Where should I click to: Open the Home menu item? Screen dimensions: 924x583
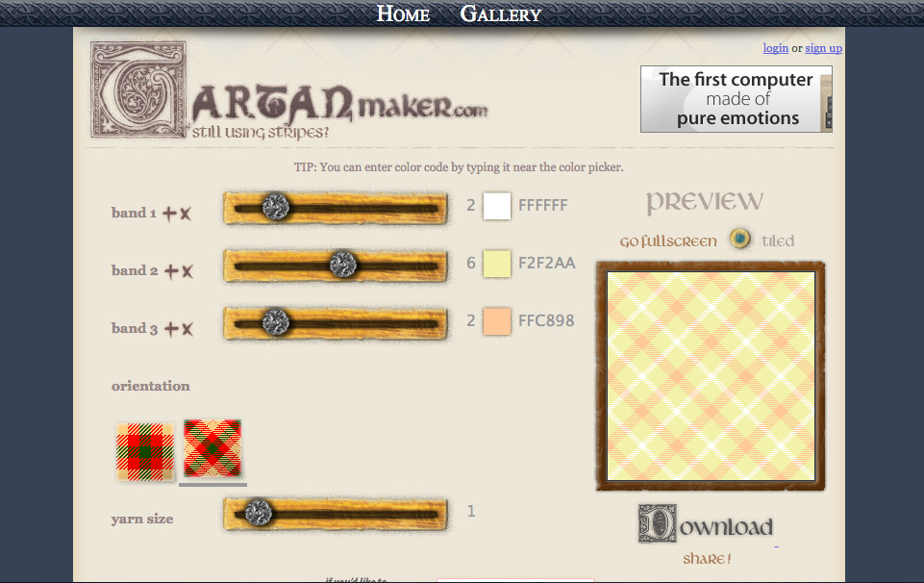point(403,13)
